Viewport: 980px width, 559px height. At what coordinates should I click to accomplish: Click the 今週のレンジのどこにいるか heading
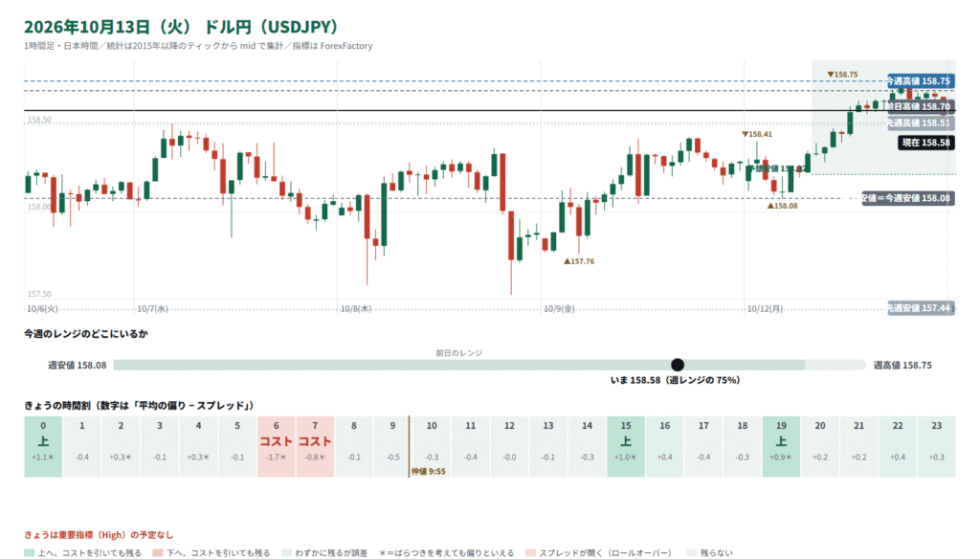[86, 334]
